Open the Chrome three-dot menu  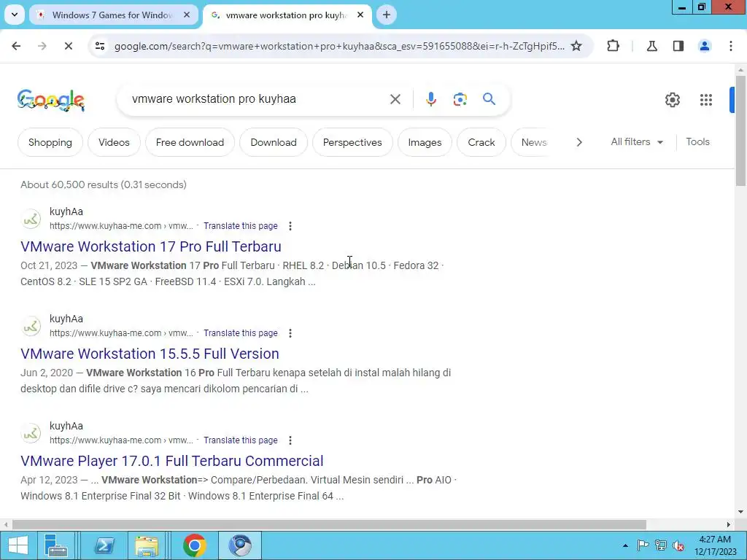tap(731, 46)
